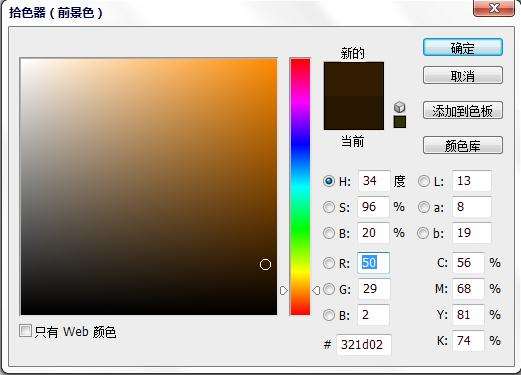Click the L field showing 13

coord(472,181)
